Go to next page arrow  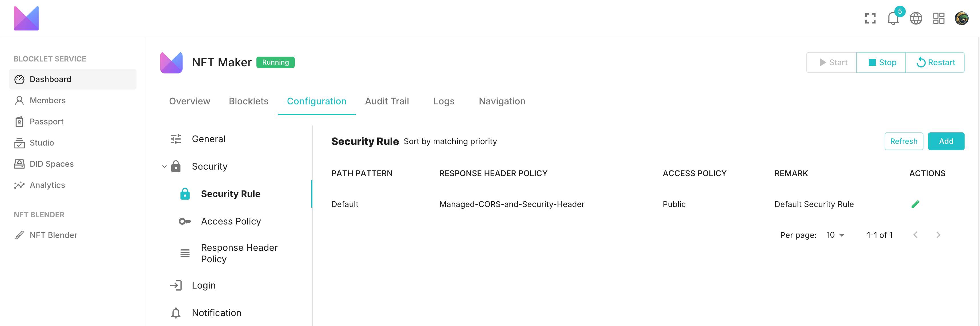click(x=938, y=235)
